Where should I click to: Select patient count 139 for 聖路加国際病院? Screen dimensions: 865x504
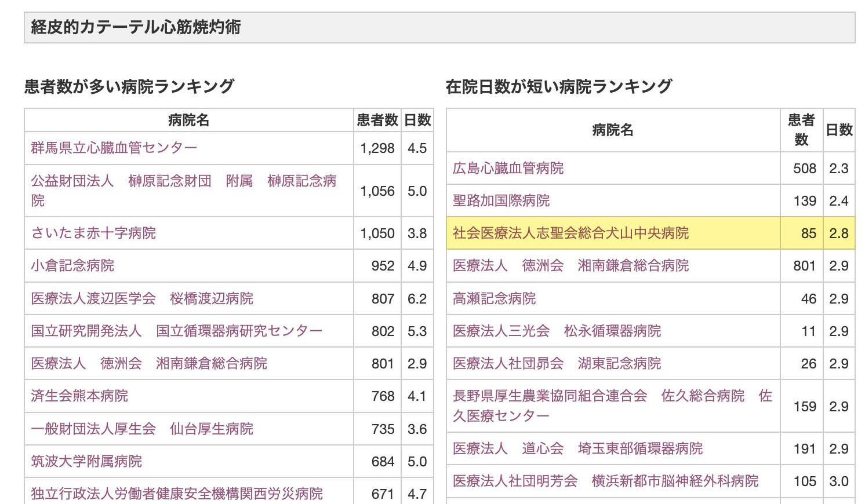tap(802, 201)
